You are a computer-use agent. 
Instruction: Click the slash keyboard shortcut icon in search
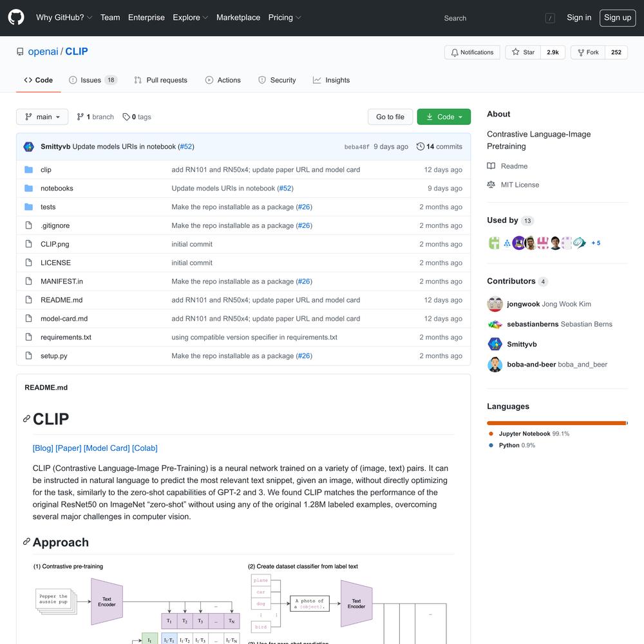(x=550, y=18)
